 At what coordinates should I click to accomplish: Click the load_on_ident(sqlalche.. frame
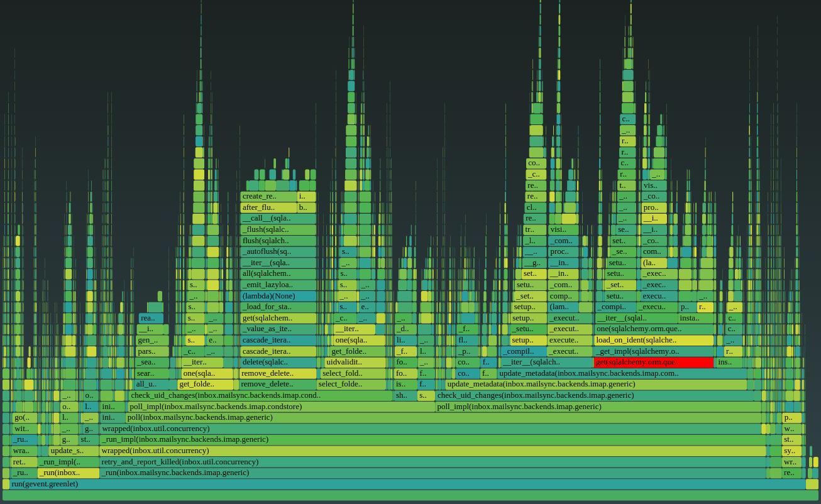pos(654,340)
